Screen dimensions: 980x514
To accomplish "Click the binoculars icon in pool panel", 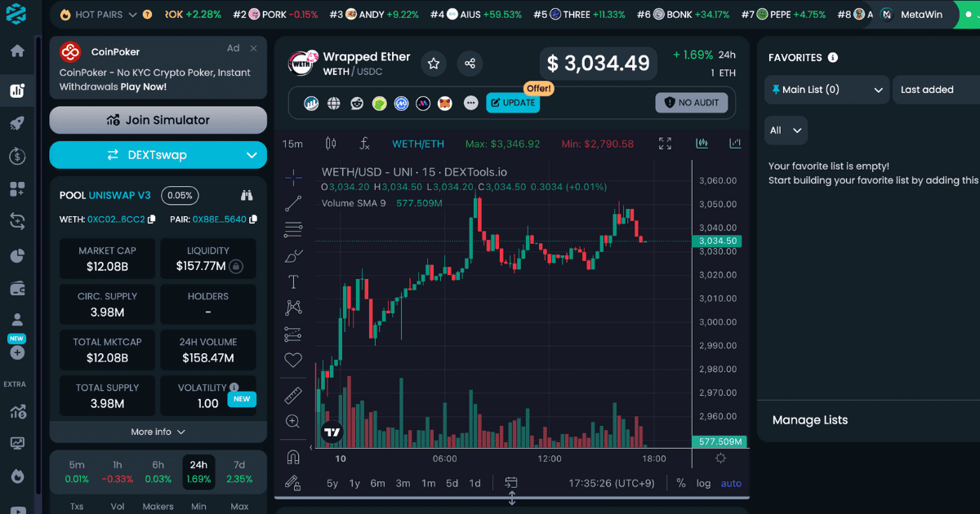I will click(x=247, y=195).
